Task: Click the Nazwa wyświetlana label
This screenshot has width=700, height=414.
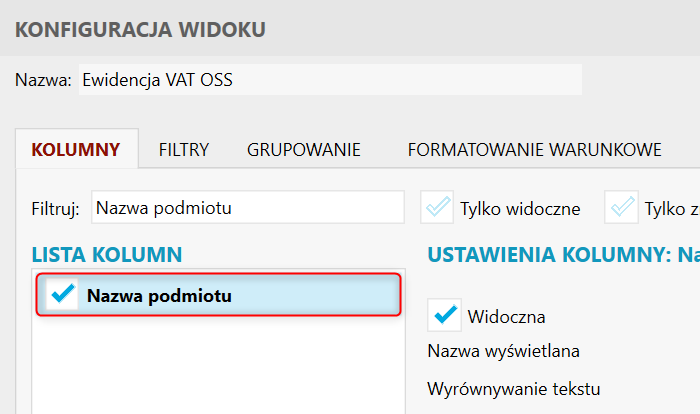Action: pos(504,351)
